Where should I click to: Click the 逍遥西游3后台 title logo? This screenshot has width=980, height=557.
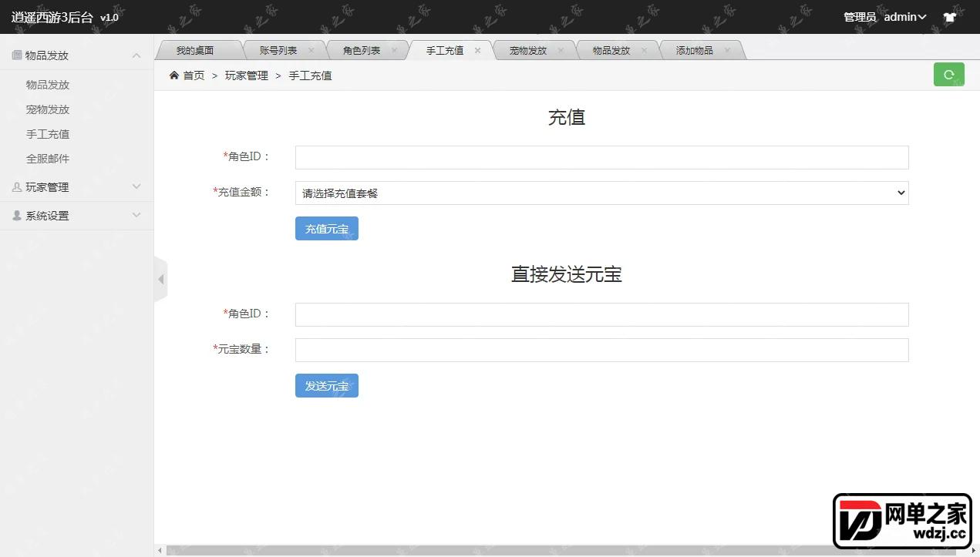click(52, 17)
